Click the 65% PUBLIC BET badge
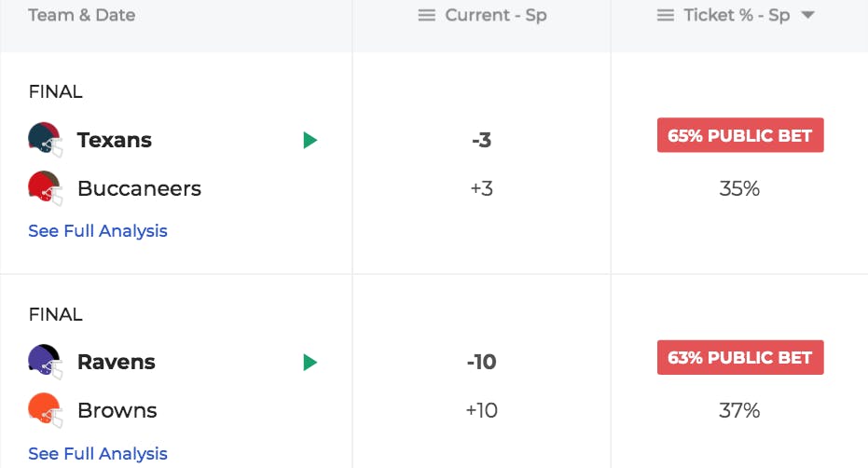This screenshot has height=468, width=868. (740, 135)
